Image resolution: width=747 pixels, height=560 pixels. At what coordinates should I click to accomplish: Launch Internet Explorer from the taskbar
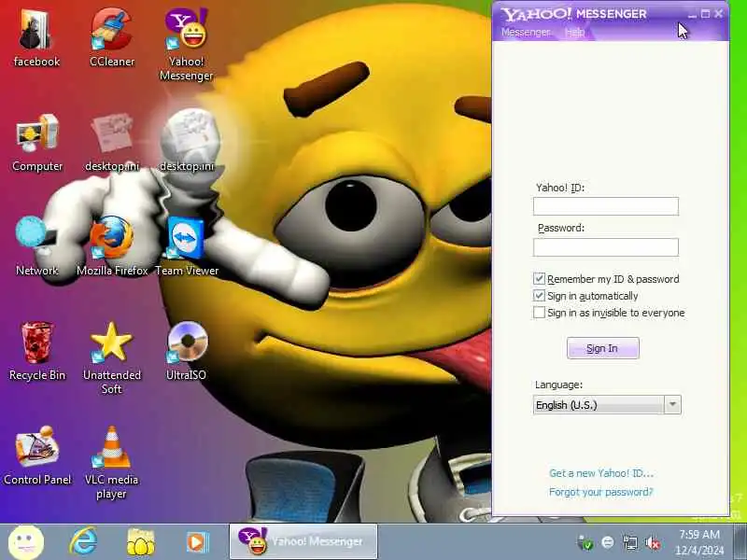(83, 542)
